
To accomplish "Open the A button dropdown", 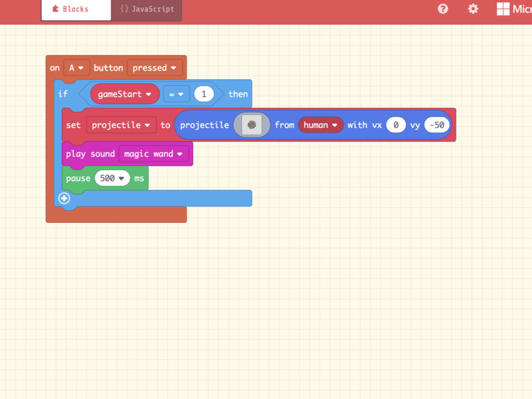I will tap(76, 68).
